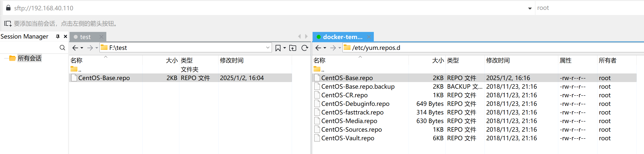Select remote CentOS-Base.repo file
Image resolution: width=644 pixels, height=154 pixels.
[x=474, y=78]
